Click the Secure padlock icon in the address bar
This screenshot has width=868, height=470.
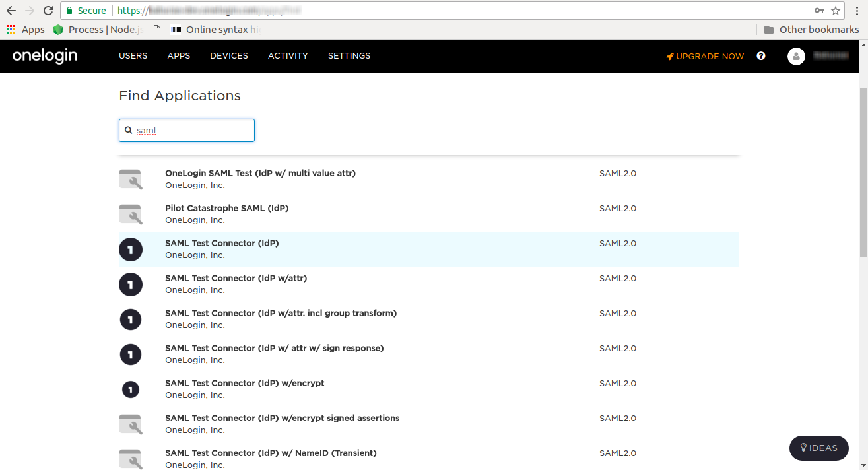69,11
